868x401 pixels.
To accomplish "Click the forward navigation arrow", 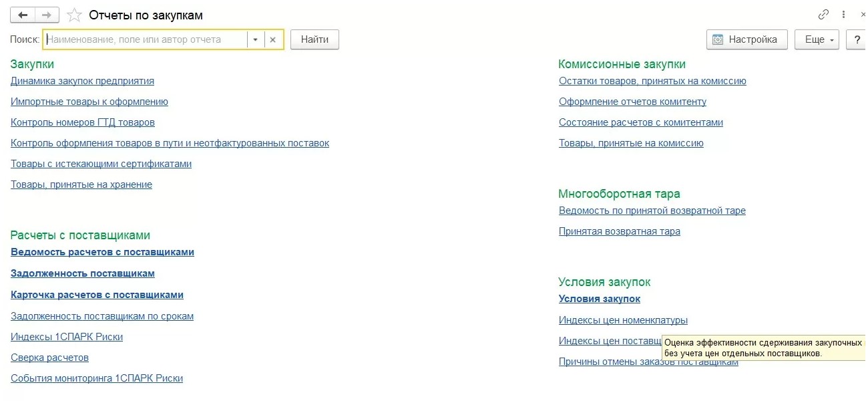I will tap(46, 15).
